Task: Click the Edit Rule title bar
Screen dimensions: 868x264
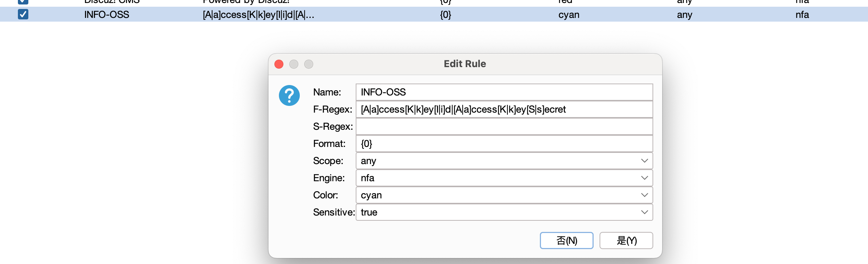Action: coord(465,64)
